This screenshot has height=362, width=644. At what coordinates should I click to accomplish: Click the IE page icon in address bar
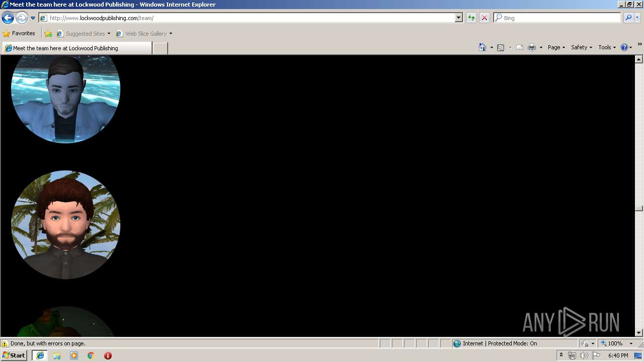[x=44, y=18]
